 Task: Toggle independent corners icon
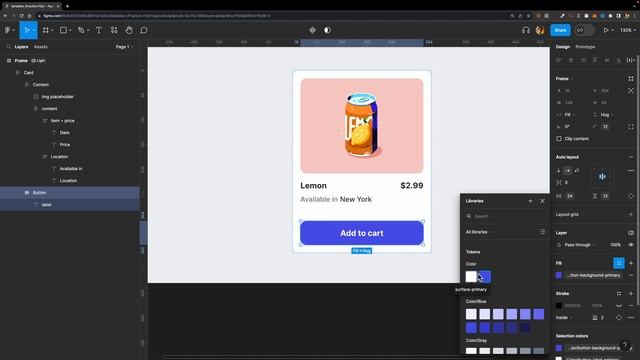(631, 127)
